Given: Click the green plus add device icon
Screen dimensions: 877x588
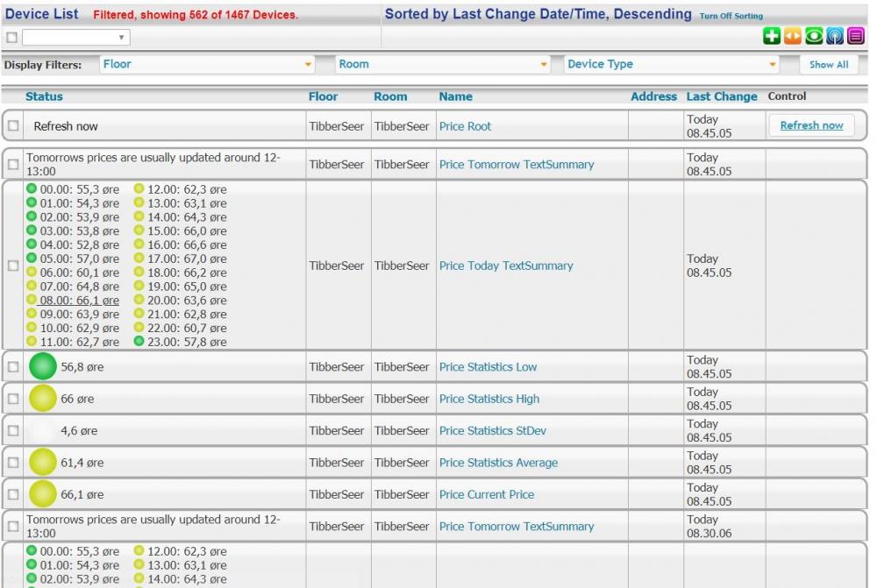Looking at the screenshot, I should [771, 37].
